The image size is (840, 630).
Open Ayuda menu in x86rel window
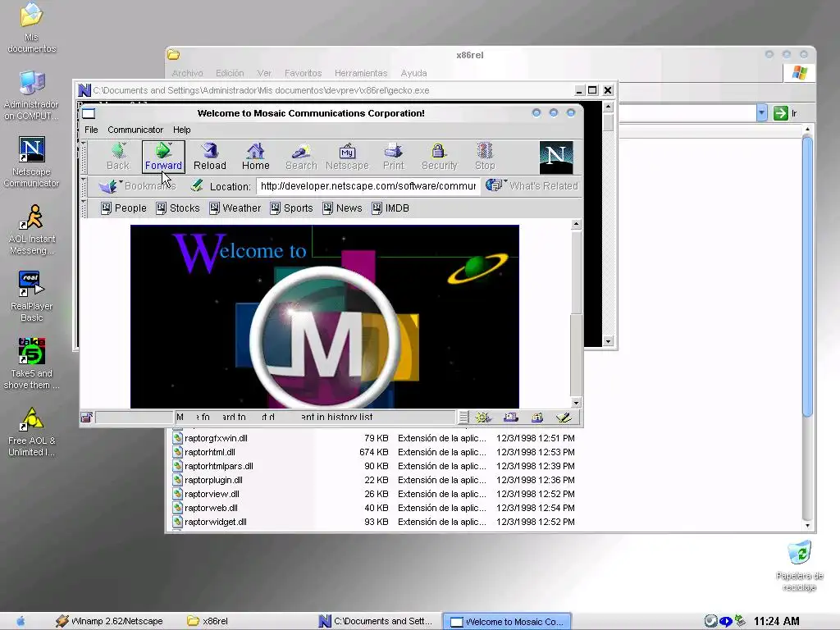tap(413, 73)
